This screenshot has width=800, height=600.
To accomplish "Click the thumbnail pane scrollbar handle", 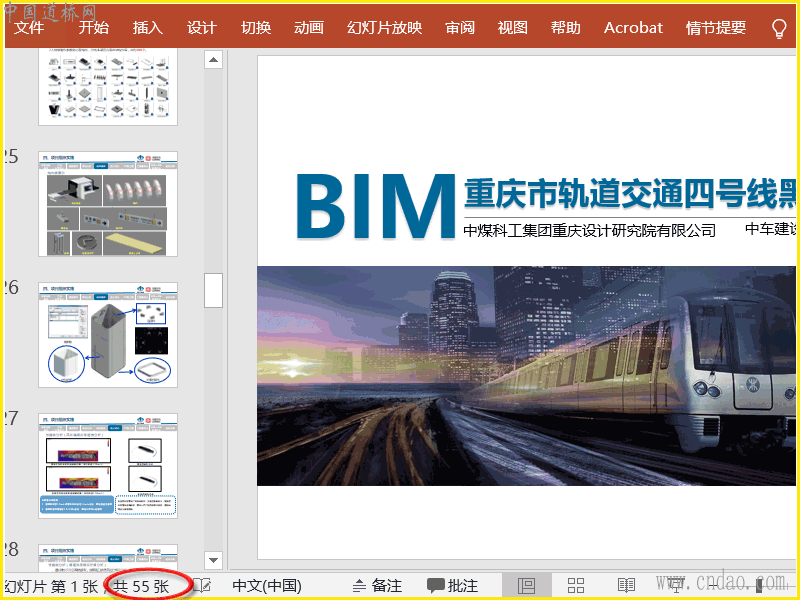I will coord(213,290).
